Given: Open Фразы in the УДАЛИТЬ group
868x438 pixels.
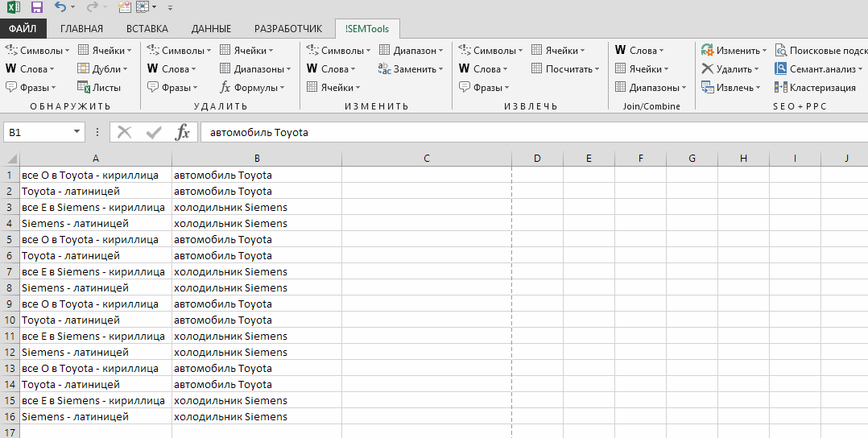Looking at the screenshot, I should (172, 88).
